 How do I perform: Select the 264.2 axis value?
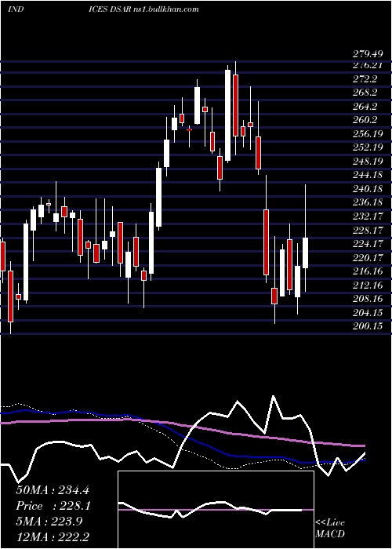[365, 107]
